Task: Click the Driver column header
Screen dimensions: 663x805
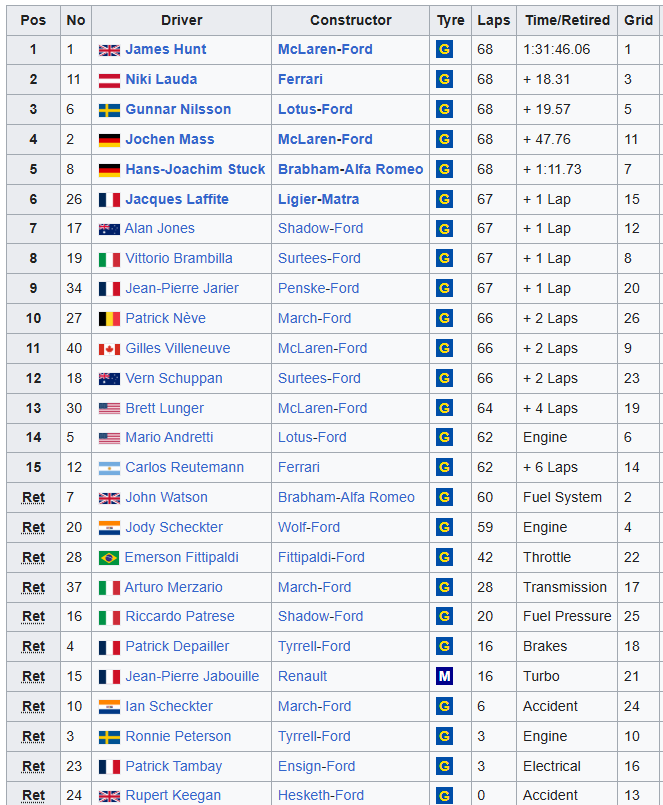Action: coord(182,20)
